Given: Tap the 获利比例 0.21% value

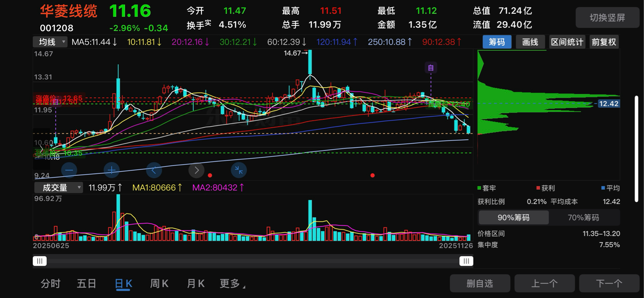Looking at the screenshot, I should [x=536, y=202].
